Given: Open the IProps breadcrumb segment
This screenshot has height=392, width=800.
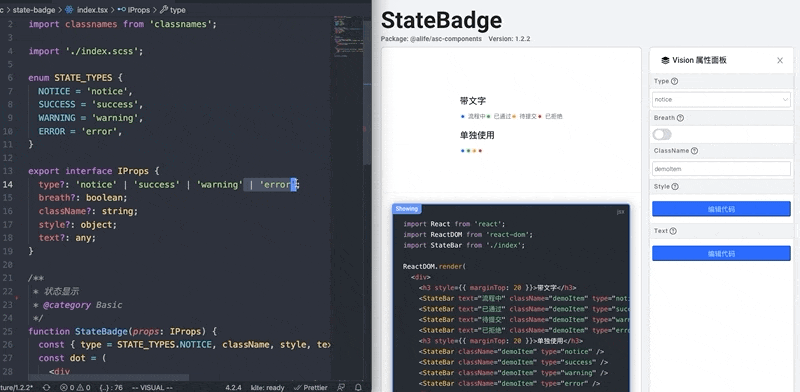Looking at the screenshot, I should tap(139, 10).
